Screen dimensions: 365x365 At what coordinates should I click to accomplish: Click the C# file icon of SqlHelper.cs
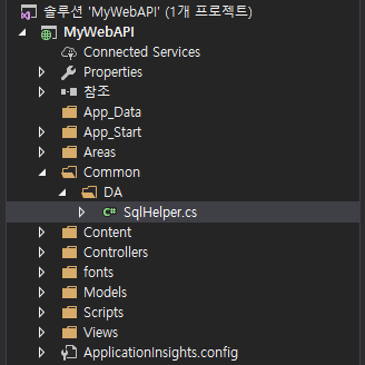pos(109,212)
